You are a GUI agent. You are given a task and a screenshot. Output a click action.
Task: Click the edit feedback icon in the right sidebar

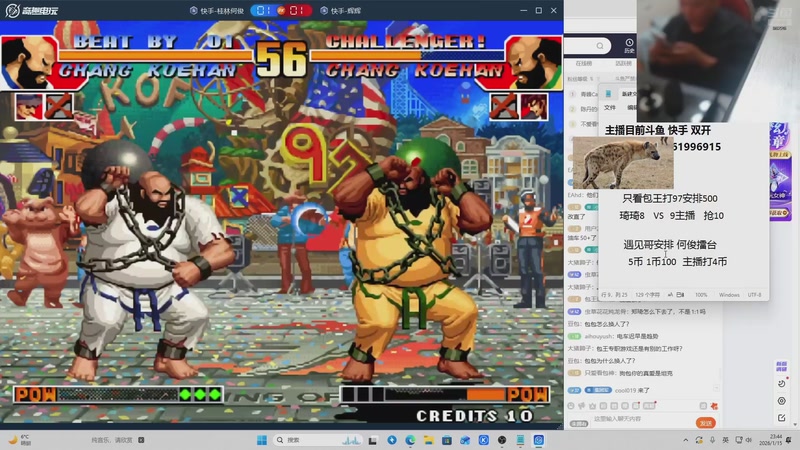point(781,418)
